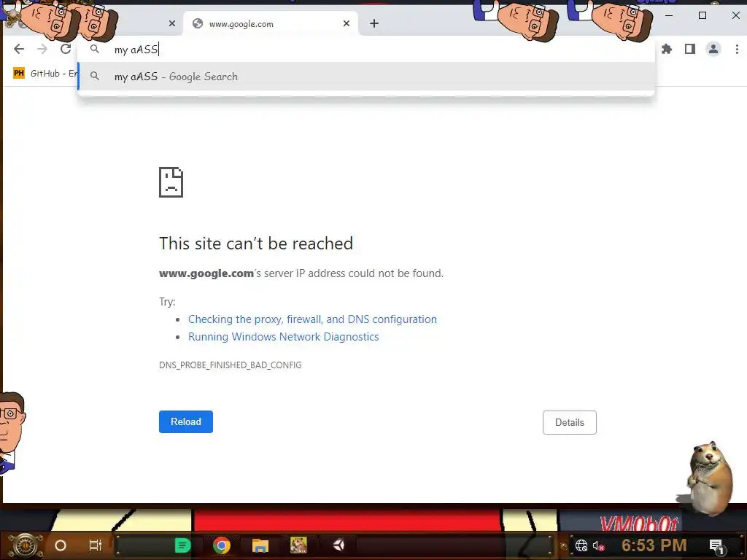Close the first browser tab

click(172, 23)
